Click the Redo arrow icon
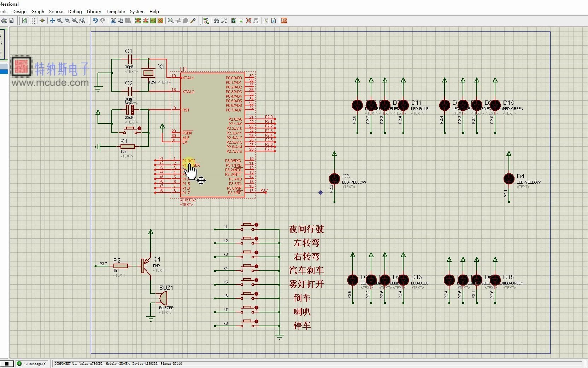 pos(103,21)
